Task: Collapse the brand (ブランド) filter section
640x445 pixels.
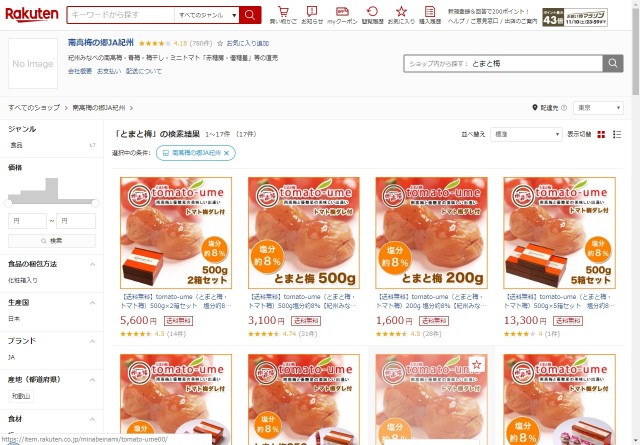Action: (x=93, y=341)
